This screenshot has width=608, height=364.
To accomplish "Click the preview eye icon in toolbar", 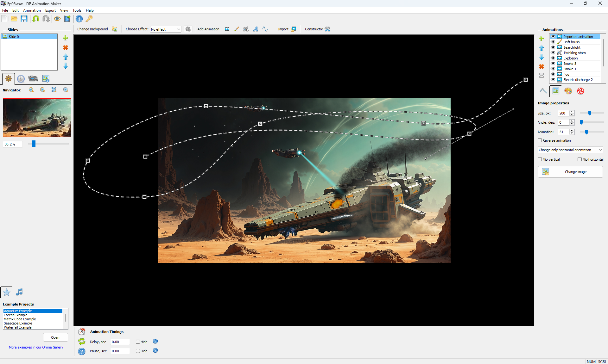I will pos(57,19).
